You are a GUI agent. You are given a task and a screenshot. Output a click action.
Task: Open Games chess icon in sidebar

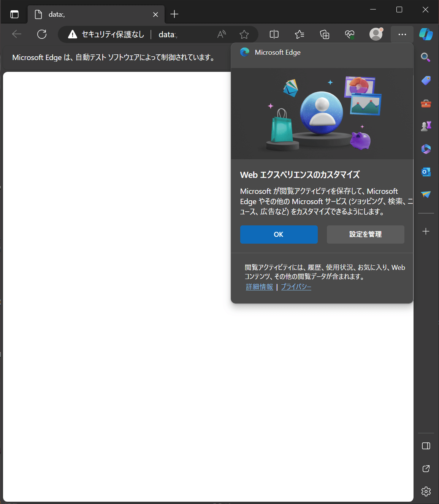(x=426, y=126)
